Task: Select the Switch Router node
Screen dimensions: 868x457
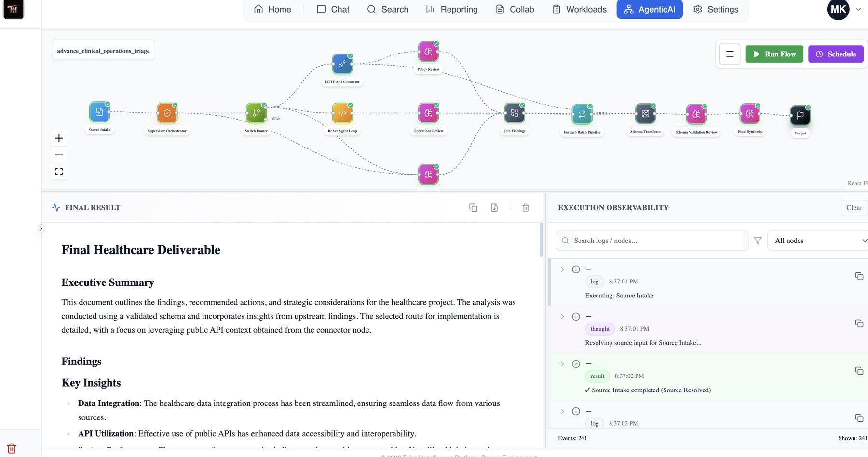Action: click(256, 113)
